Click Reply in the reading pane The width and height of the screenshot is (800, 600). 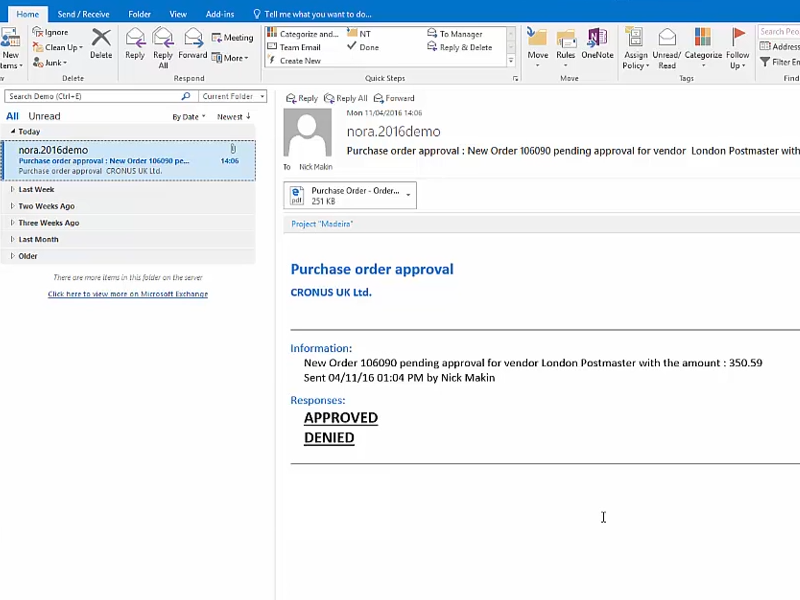pos(302,98)
